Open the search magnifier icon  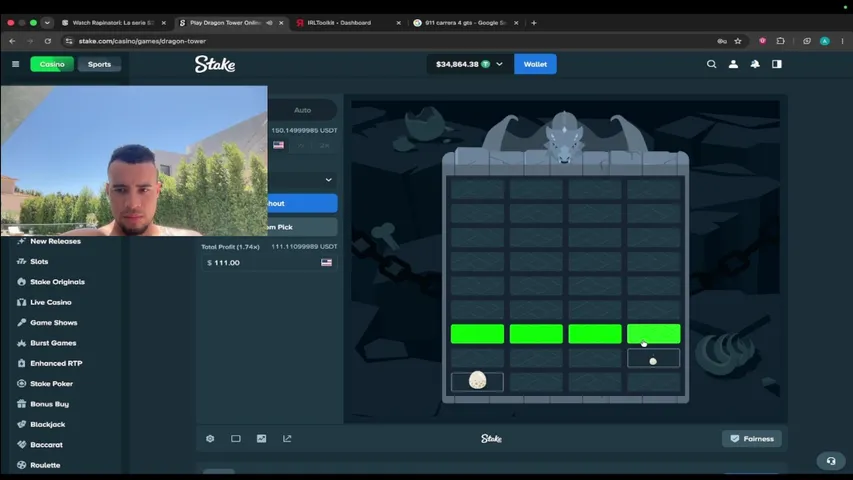click(711, 64)
